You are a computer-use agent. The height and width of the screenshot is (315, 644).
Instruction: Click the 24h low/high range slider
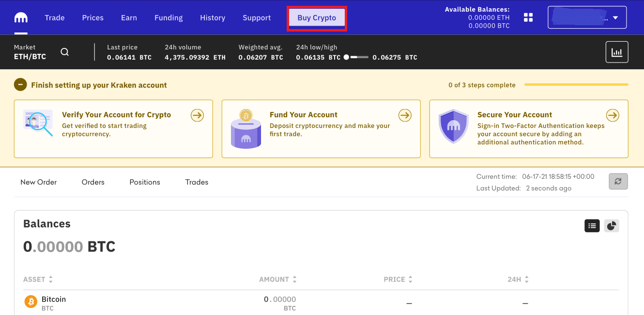point(356,57)
